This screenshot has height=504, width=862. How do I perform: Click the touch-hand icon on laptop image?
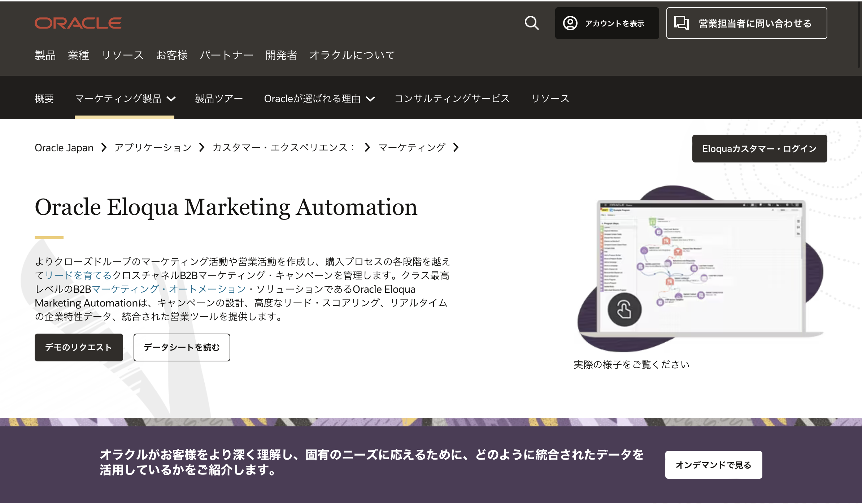point(624,310)
